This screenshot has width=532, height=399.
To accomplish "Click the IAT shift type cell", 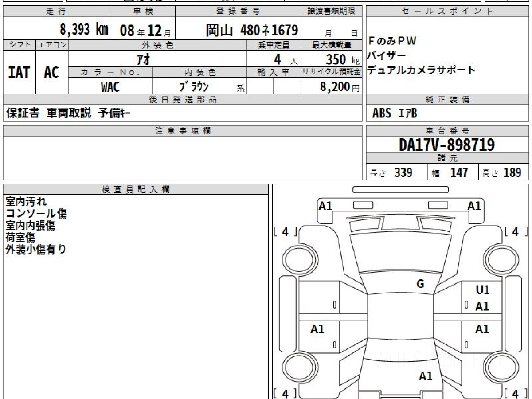I will (x=19, y=72).
